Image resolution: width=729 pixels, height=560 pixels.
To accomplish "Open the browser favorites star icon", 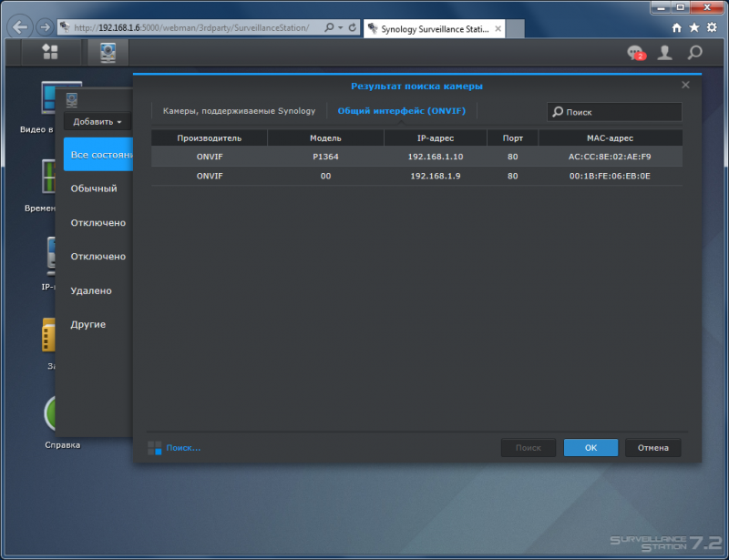I will tap(694, 27).
